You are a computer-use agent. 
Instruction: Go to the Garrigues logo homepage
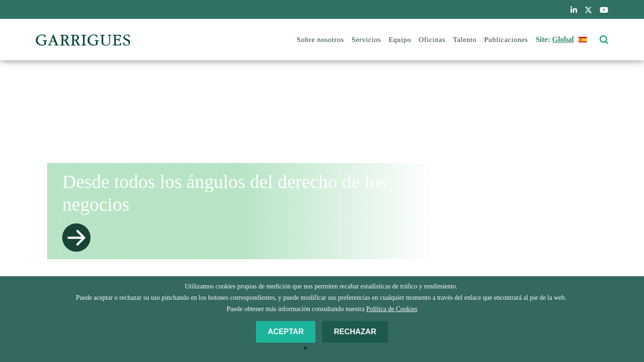point(83,40)
